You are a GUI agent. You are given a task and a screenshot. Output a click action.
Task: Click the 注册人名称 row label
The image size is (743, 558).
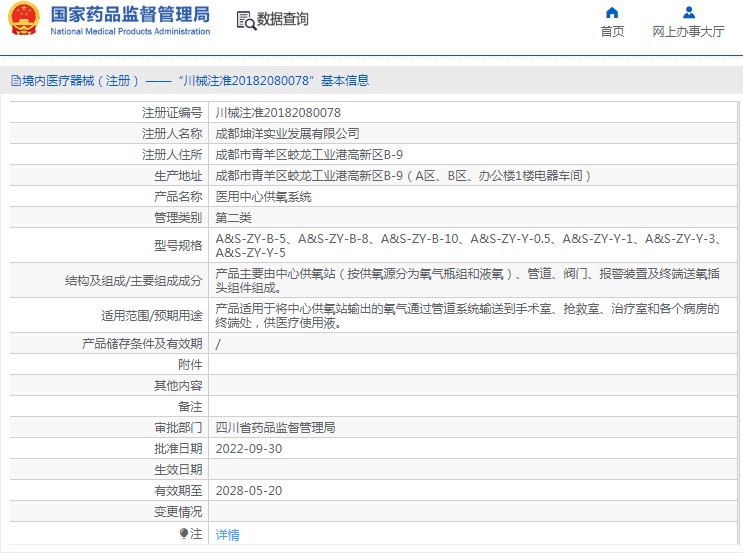tap(172, 134)
